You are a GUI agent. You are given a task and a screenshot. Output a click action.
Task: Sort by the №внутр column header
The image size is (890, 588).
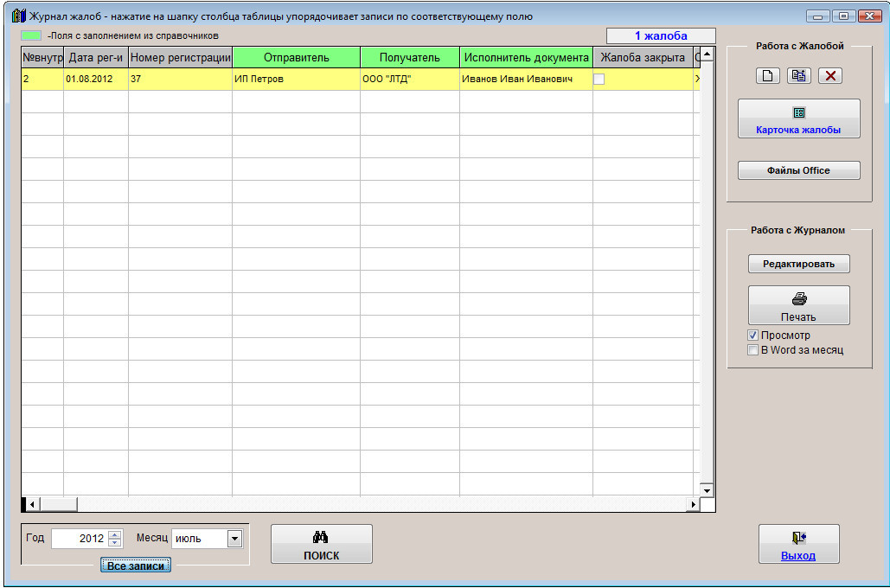(x=42, y=57)
